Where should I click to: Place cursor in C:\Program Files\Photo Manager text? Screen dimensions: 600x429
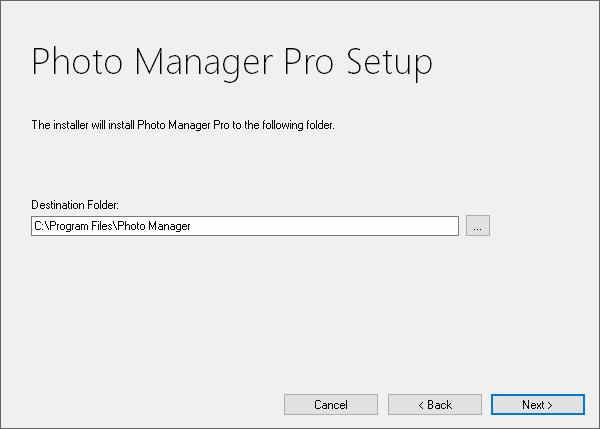coord(112,226)
